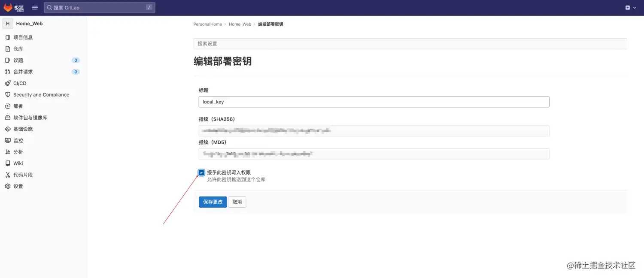Click the 代码片段 snippets scissors icon

[8, 175]
